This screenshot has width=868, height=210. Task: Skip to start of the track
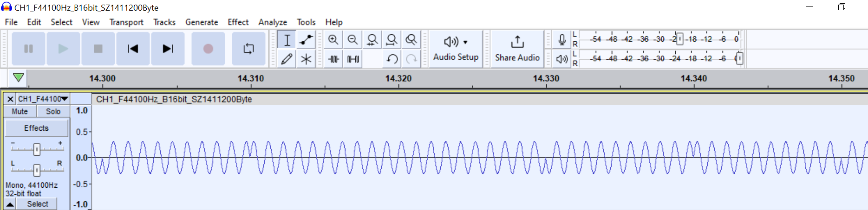[133, 49]
